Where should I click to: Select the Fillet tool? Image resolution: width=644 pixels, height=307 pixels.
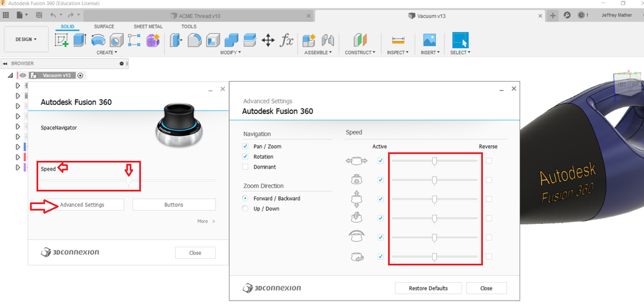point(194,40)
